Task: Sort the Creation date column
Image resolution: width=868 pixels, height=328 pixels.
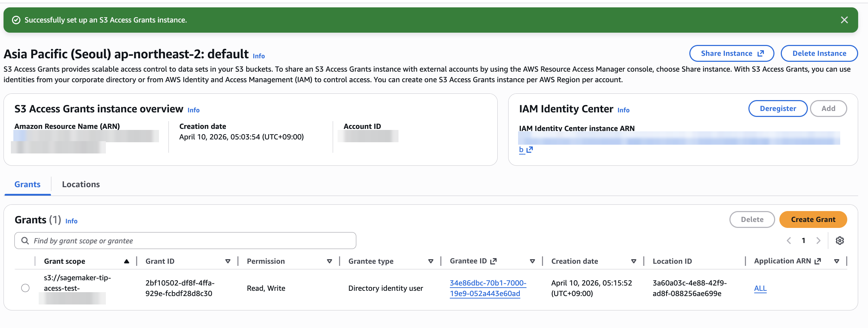Action: pyautogui.click(x=634, y=261)
